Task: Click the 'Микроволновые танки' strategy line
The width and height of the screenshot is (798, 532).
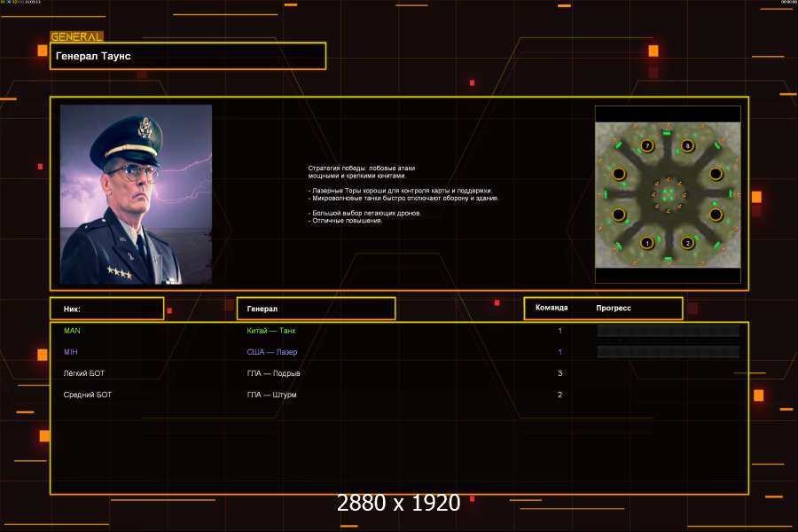Action: (403, 198)
